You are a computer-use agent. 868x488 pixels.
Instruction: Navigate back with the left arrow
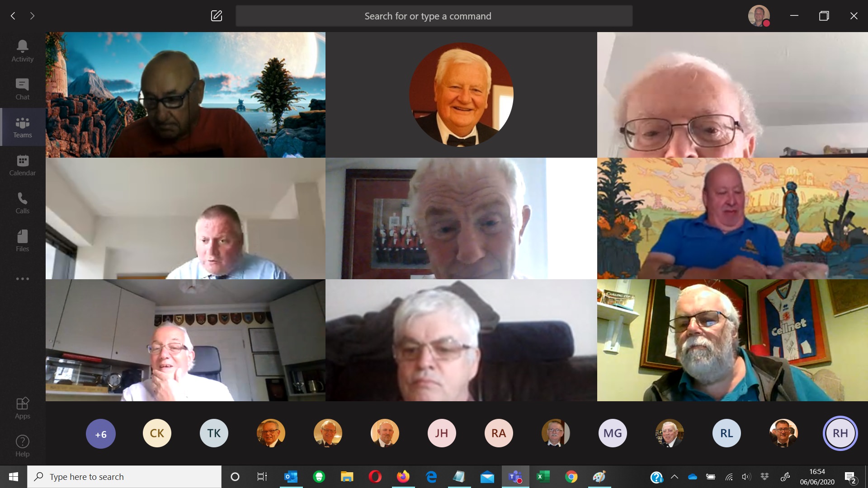pyautogui.click(x=13, y=16)
